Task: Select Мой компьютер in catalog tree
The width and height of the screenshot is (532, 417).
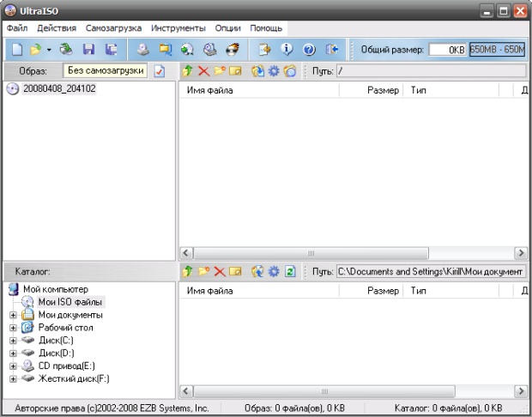Action: [56, 289]
